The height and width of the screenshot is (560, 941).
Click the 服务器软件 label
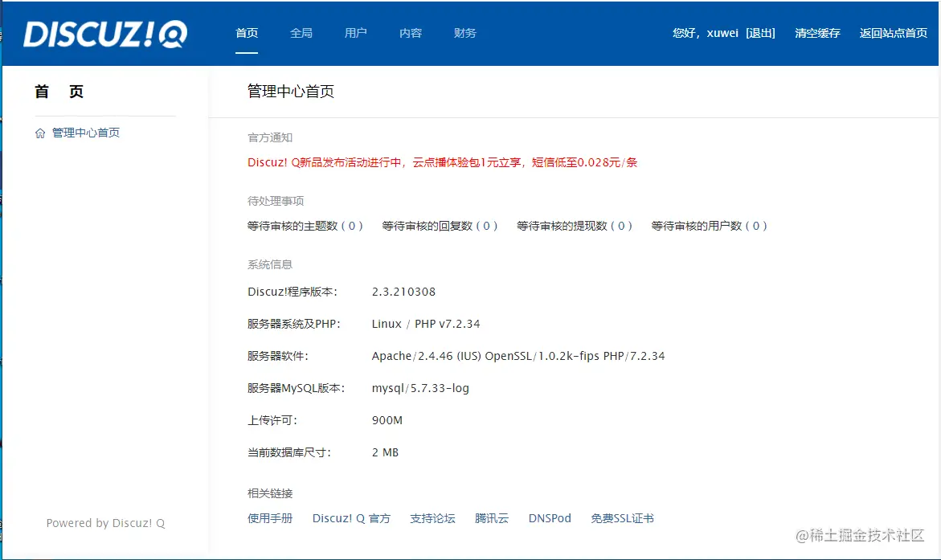pos(278,357)
